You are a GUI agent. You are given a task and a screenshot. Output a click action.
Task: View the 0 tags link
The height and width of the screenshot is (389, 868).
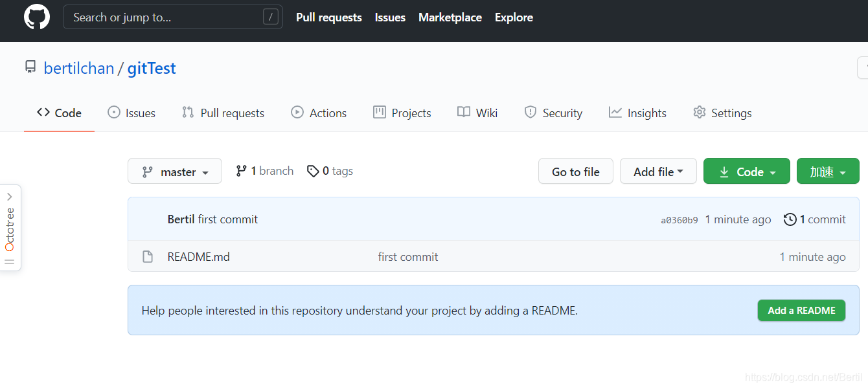pyautogui.click(x=330, y=171)
